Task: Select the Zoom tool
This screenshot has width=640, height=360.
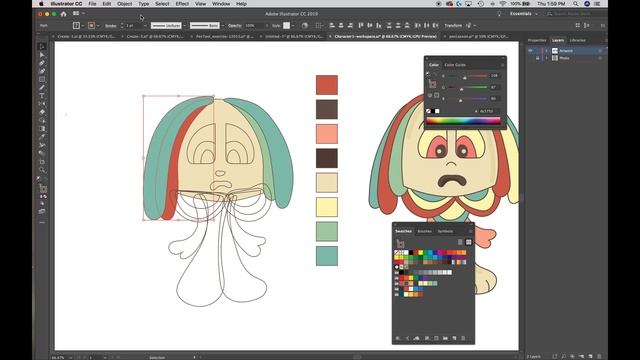Action: [x=42, y=170]
